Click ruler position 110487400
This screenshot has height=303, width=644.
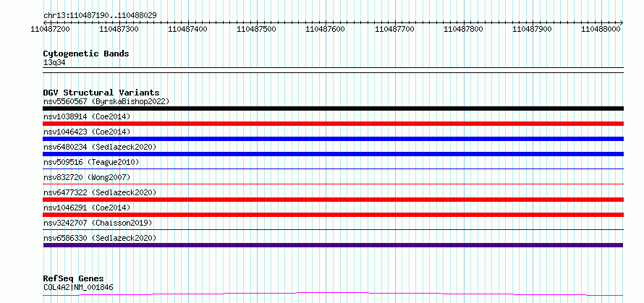pos(188,29)
